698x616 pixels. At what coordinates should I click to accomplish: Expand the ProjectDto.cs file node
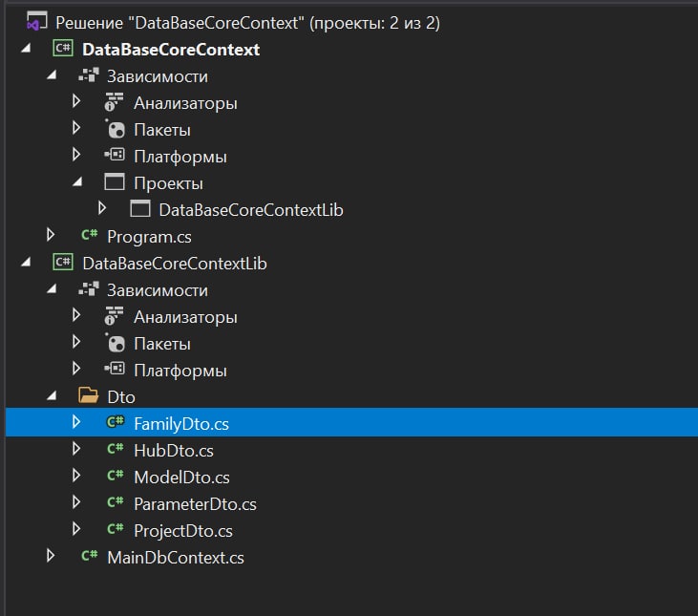[x=76, y=529]
